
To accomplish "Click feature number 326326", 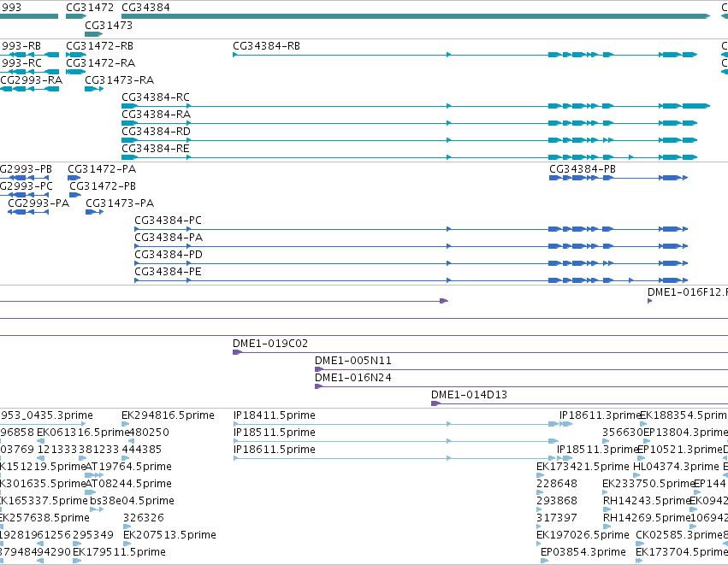I will point(144,519).
